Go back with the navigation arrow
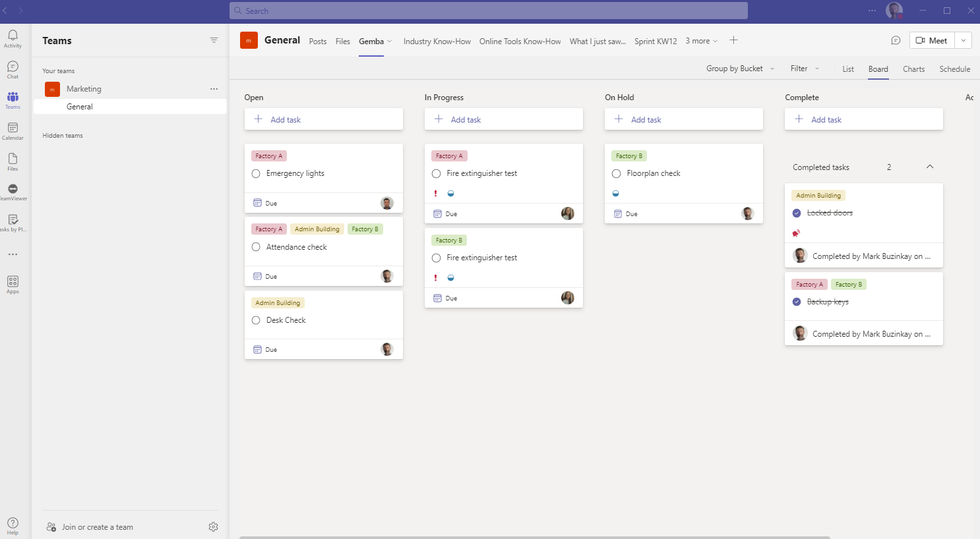Screen dimensions: 980x539 [x=5, y=11]
